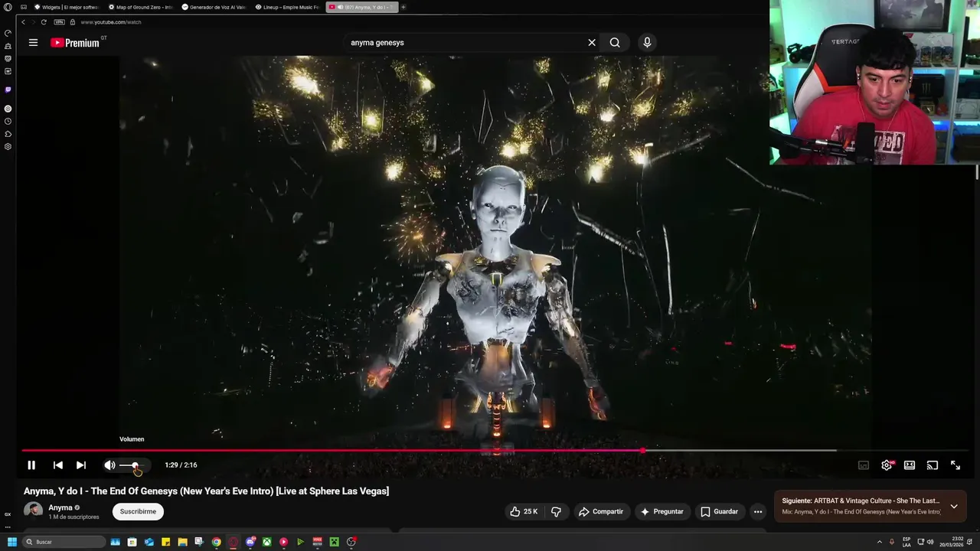Open Preguntar AI ask button
The width and height of the screenshot is (980, 551).
tap(662, 511)
